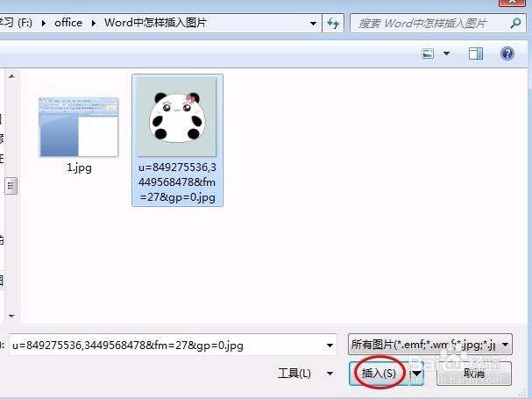Click the 1.jpg file name
Screen dimensions: 532x399
(79, 167)
